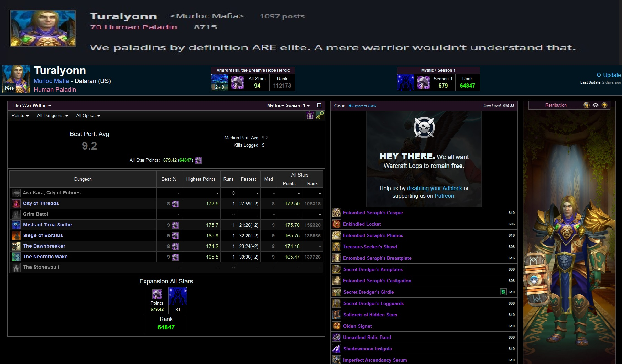Click the Turalyonn character avatar at level 80
The width and height of the screenshot is (622, 364).
pos(16,79)
